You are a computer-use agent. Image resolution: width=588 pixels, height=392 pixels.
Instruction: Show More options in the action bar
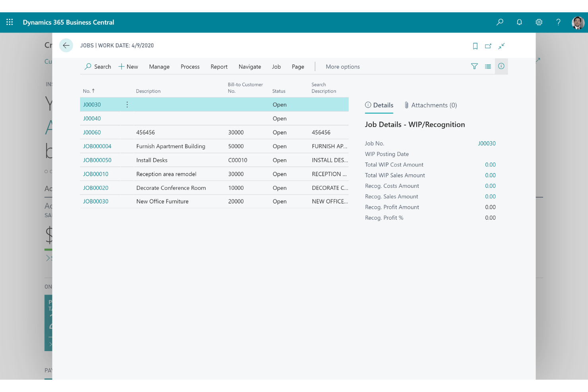343,67
